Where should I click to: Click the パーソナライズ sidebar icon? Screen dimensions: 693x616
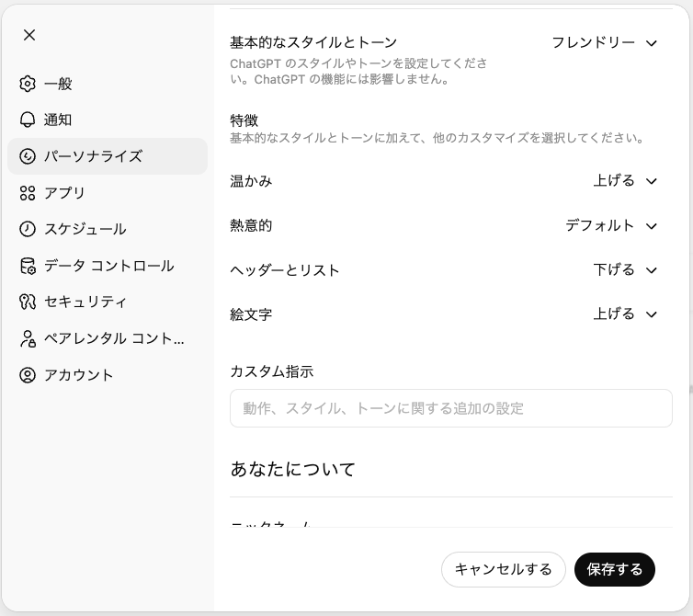pyautogui.click(x=28, y=156)
